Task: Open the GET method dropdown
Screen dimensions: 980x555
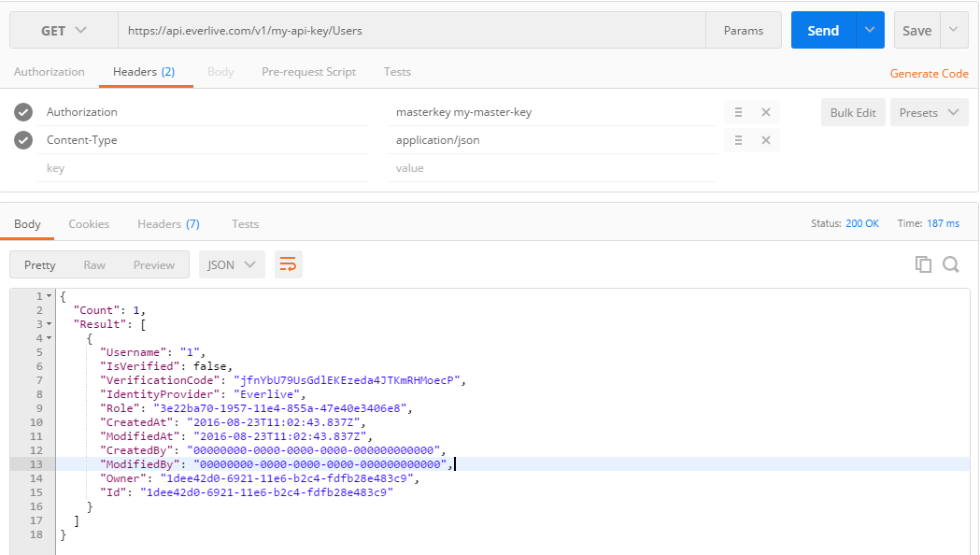Action: pyautogui.click(x=64, y=31)
